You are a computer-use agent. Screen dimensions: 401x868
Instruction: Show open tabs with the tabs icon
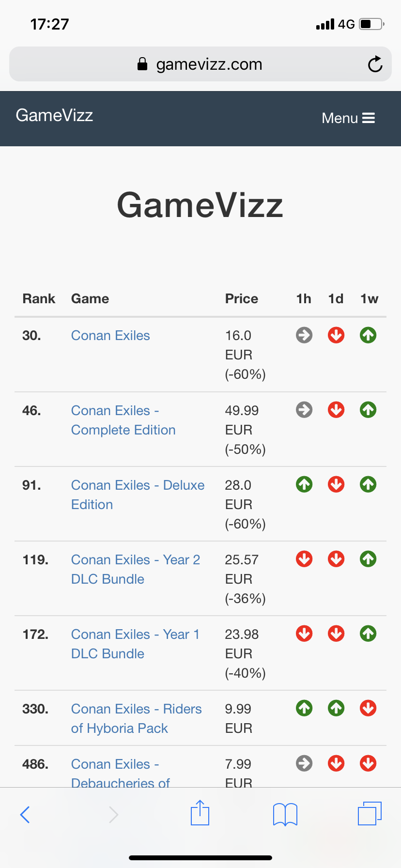370,813
